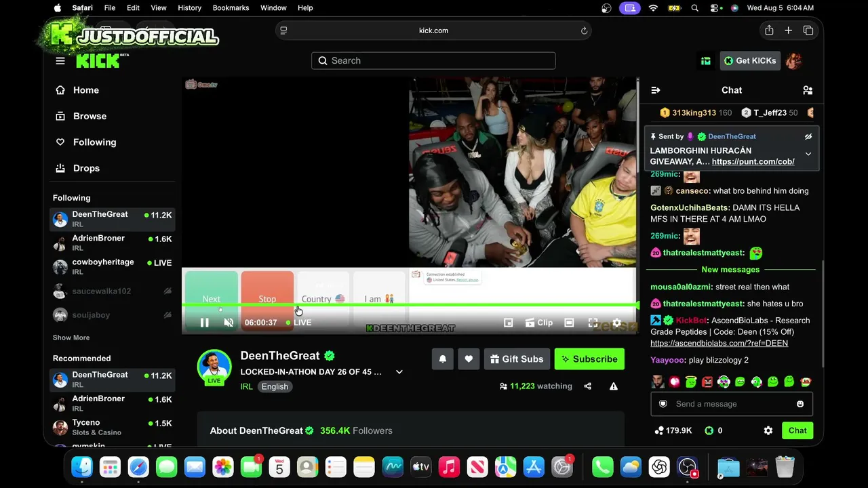View the KICKs balance icon

pos(709,430)
